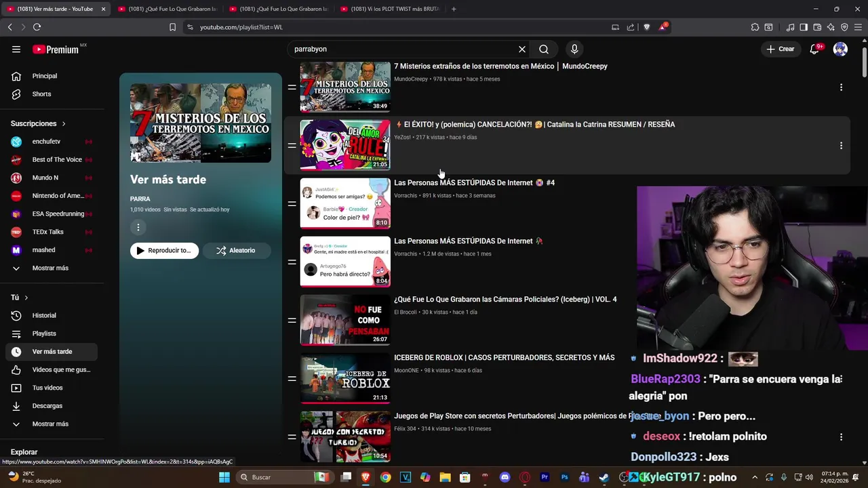Open 7 Misterios terremotos video thumbnail
Screen dimensions: 868x488
click(x=345, y=87)
